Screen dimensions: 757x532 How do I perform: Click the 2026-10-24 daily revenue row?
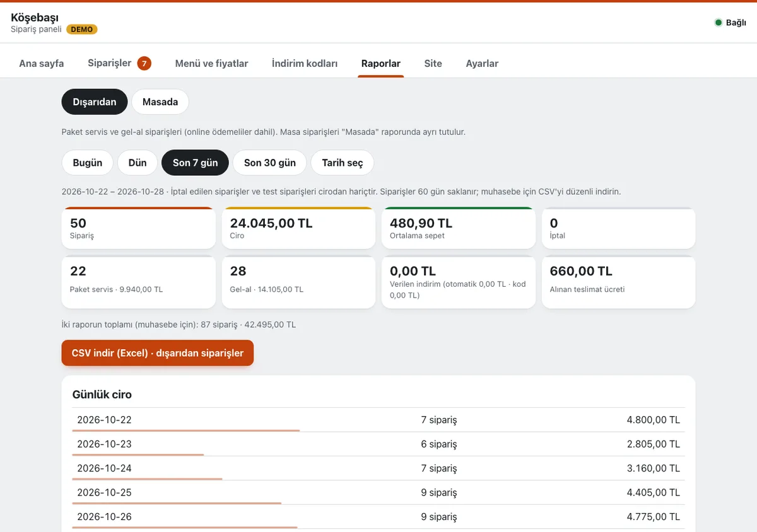click(378, 468)
